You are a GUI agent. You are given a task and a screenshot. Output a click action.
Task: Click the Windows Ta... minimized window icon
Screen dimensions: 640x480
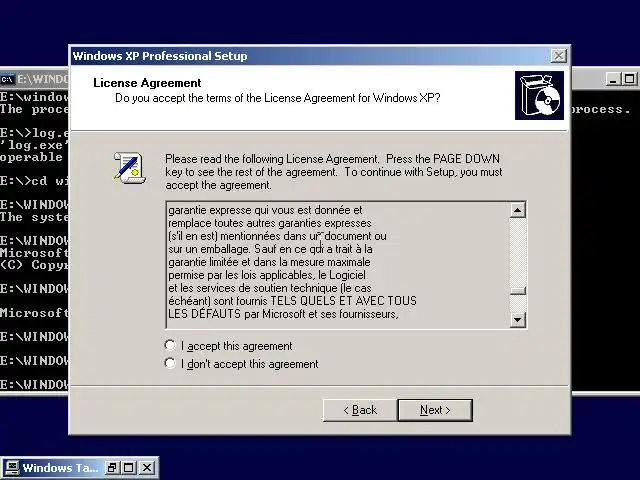(x=11, y=467)
